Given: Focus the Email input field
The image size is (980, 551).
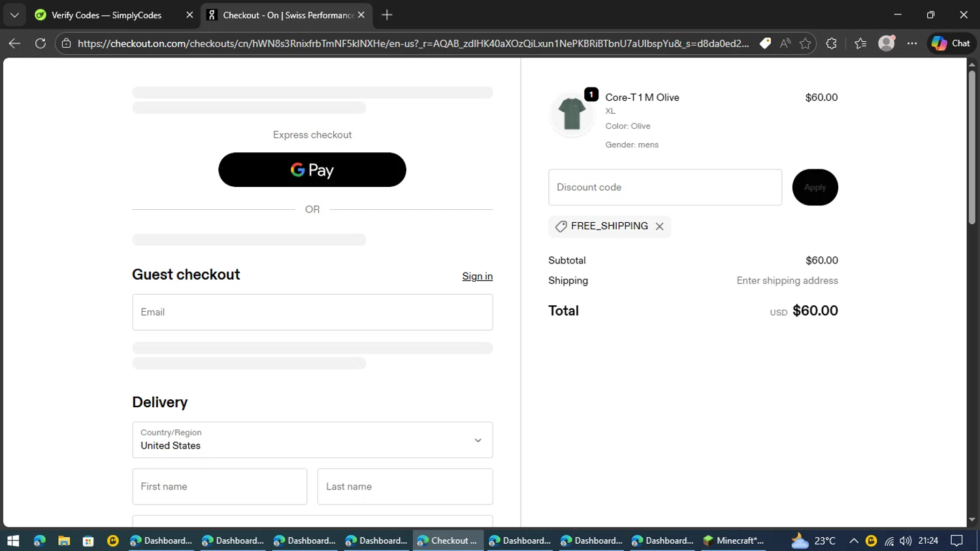Looking at the screenshot, I should tap(312, 312).
